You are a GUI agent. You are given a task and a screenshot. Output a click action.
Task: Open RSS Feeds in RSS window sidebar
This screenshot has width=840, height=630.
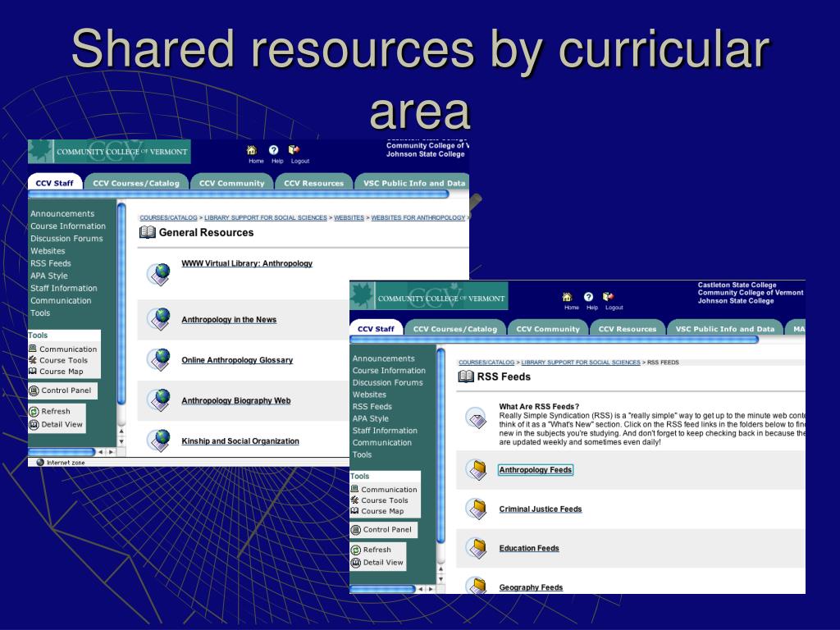[372, 407]
